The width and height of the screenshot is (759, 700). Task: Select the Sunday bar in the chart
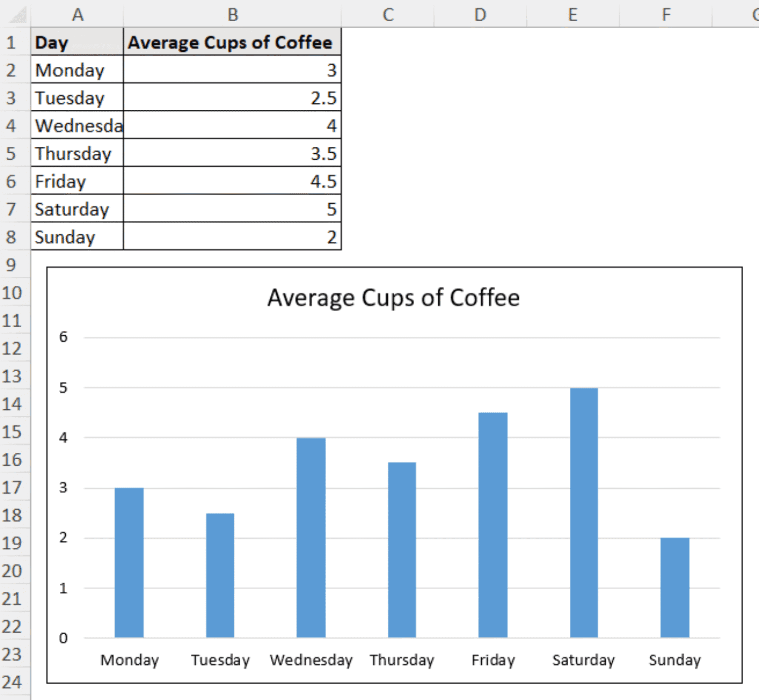675,588
